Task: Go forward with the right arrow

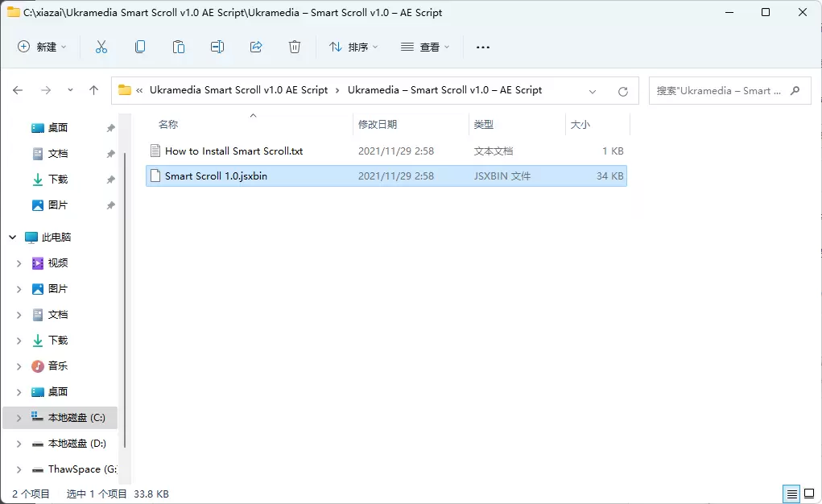Action: pos(46,90)
